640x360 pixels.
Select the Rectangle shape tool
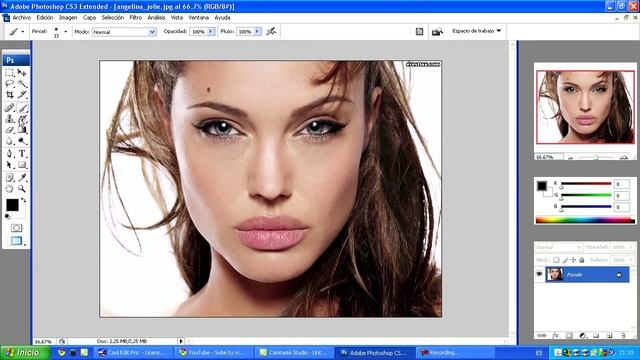(x=22, y=165)
